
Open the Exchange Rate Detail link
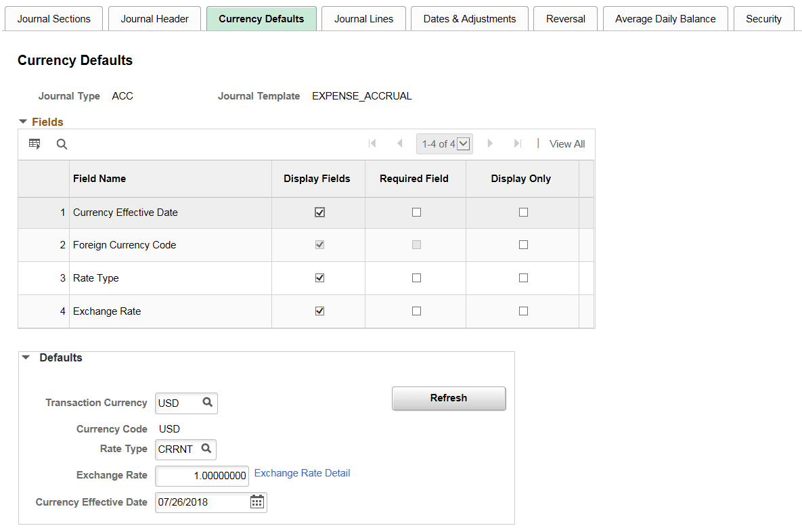tap(302, 472)
